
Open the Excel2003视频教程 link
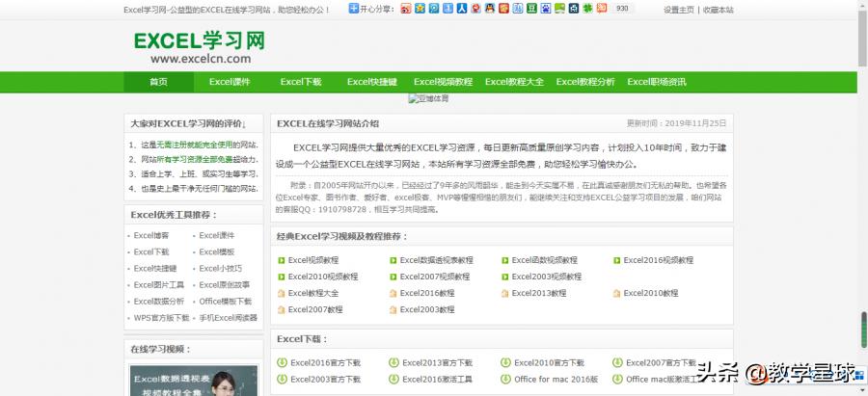click(x=547, y=277)
